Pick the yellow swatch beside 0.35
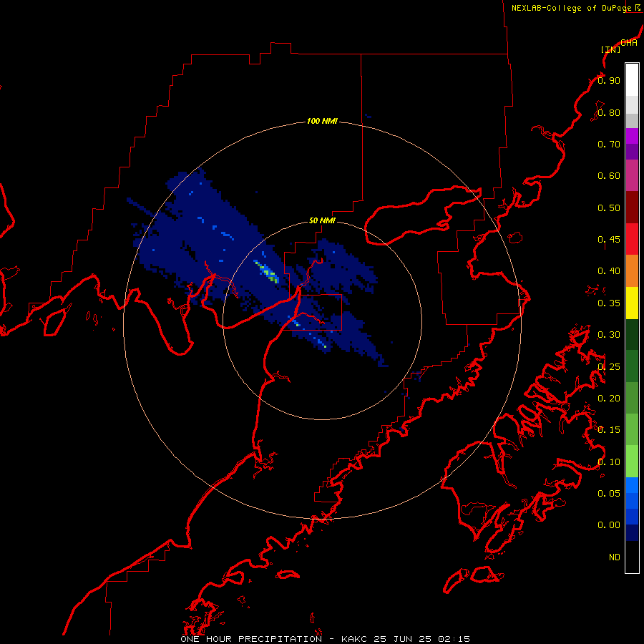The width and height of the screenshot is (644, 644). (632, 303)
